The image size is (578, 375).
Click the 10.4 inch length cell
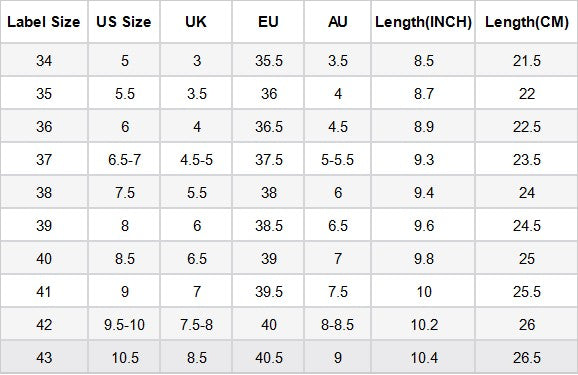[423, 357]
